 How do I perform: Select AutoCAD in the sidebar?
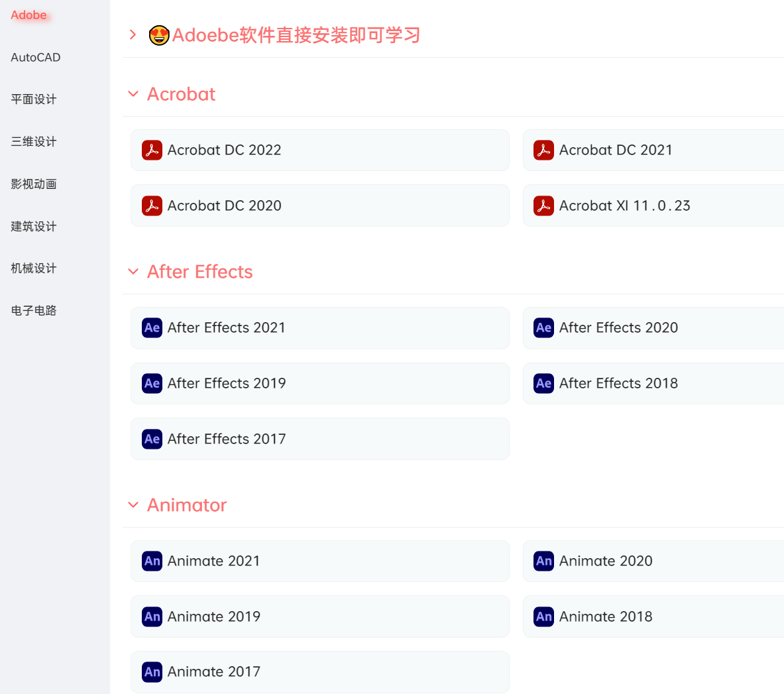[x=36, y=58]
